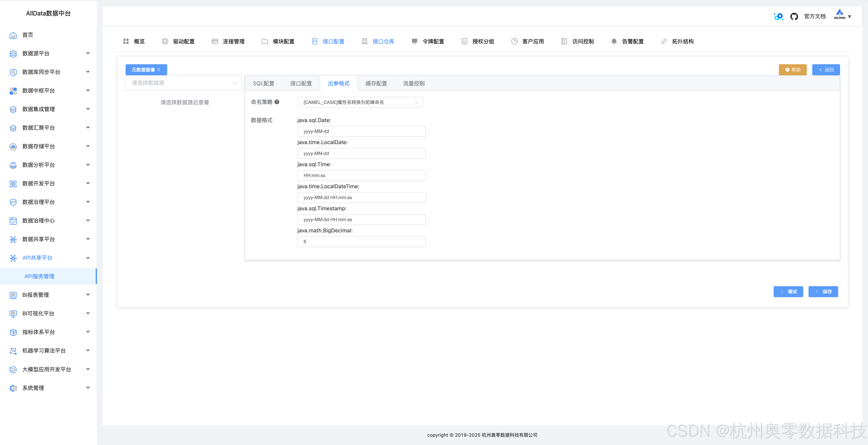Click the 概览 grid icon
Viewport: 868px width, 445px height.
tap(126, 41)
